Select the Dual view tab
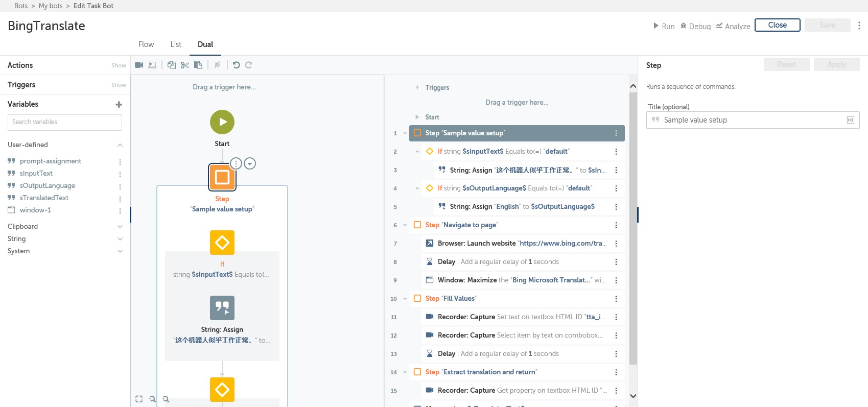The height and width of the screenshot is (407, 868). [x=205, y=44]
